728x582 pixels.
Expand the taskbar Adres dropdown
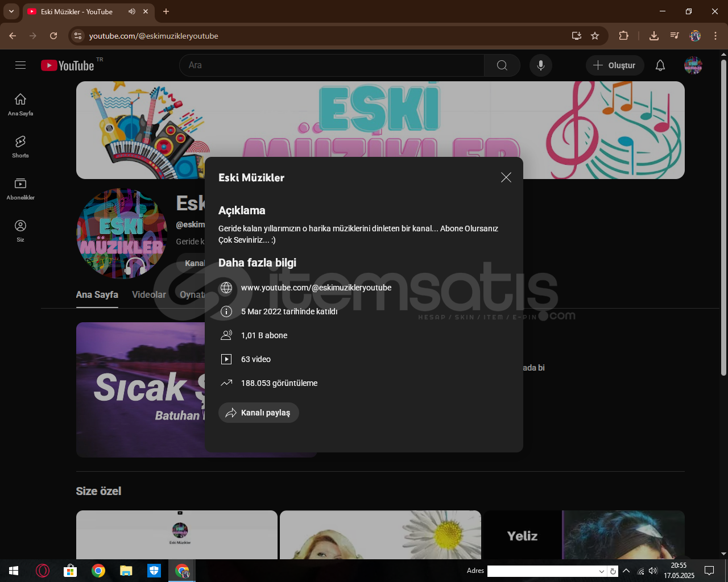tap(602, 571)
